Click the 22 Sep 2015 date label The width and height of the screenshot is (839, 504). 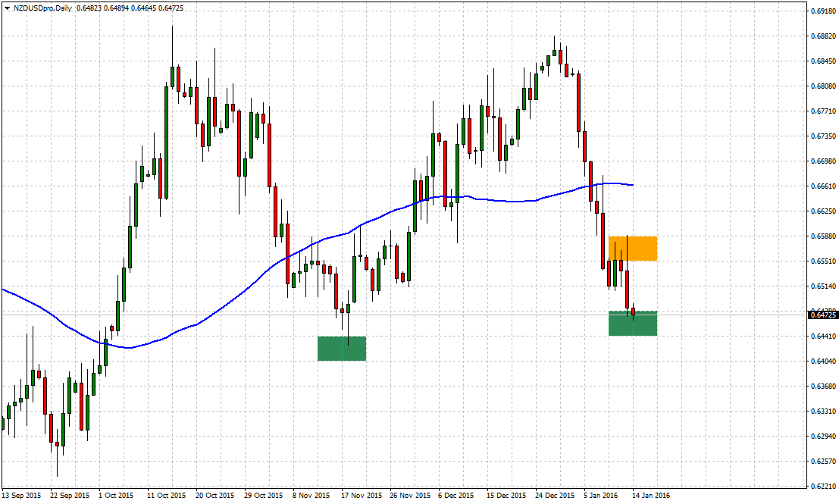coord(70,496)
